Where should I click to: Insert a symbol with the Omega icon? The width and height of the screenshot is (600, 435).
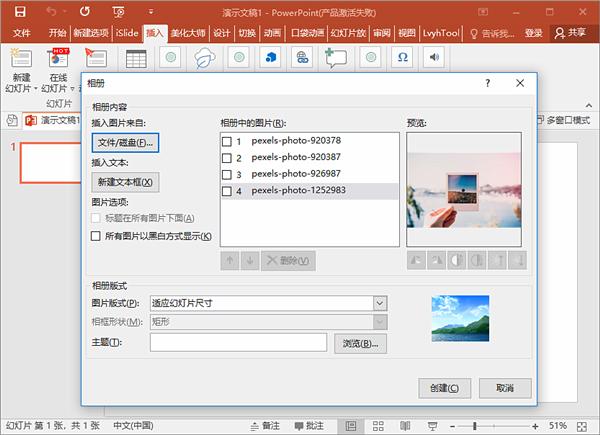coord(402,57)
